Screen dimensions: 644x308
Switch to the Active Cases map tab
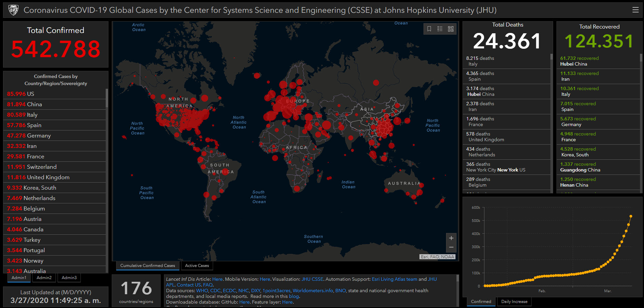point(197,266)
